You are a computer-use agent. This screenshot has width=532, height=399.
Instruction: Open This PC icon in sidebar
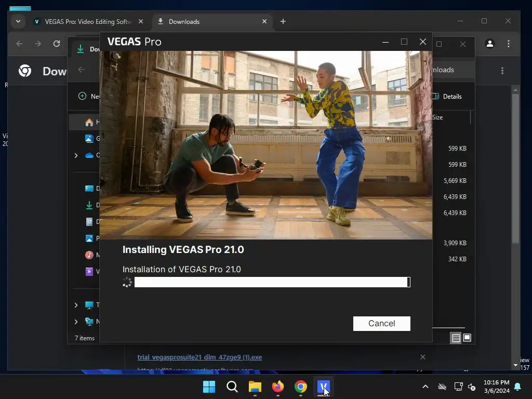click(89, 305)
